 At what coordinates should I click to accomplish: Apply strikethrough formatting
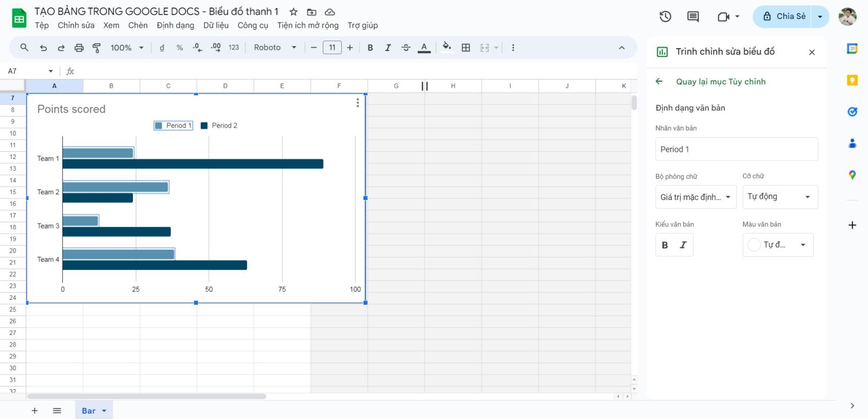[406, 48]
